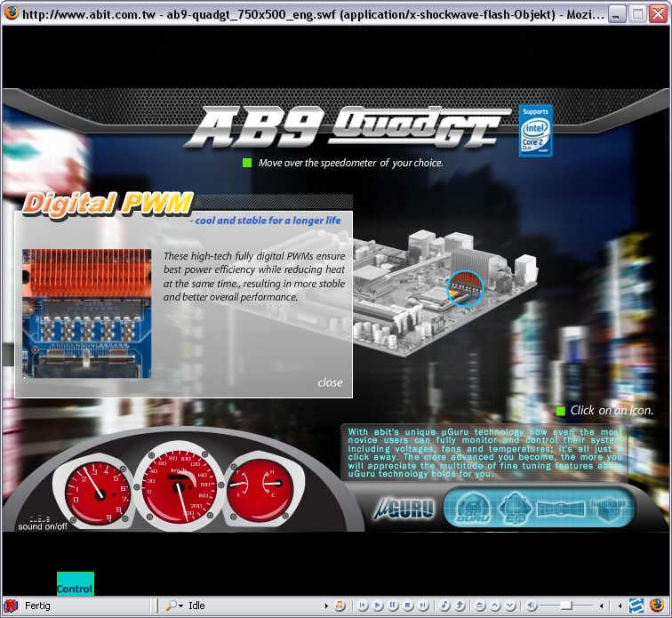Viewport: 672px width, 618px height.
Task: Click the left RPM speedometer gauge
Action: pyautogui.click(x=98, y=491)
